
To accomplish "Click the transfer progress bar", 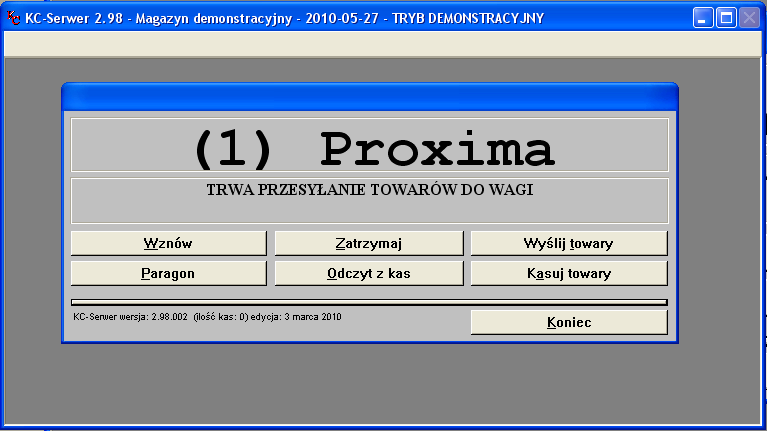I will [369, 302].
